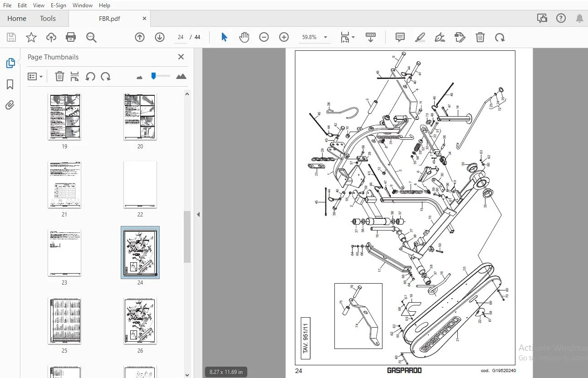Delete selected page thumbnails

coord(59,76)
